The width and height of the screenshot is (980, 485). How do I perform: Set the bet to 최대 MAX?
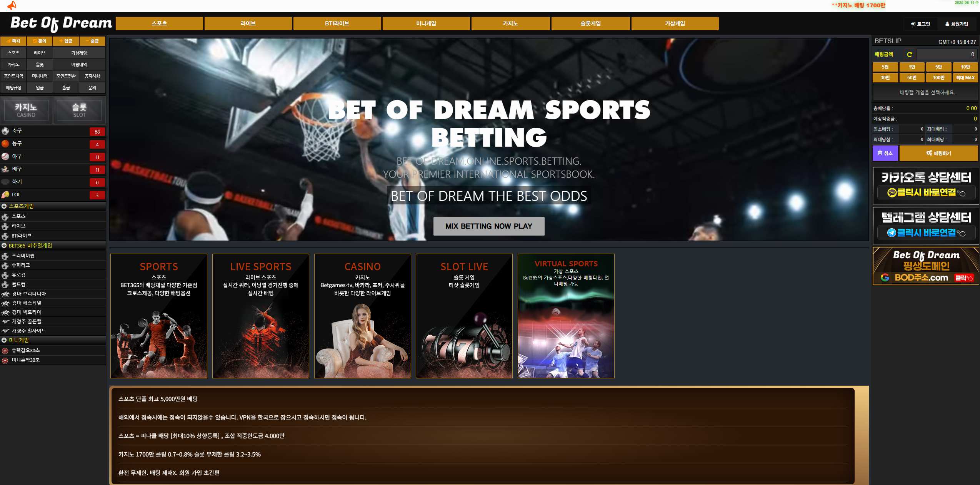(965, 78)
